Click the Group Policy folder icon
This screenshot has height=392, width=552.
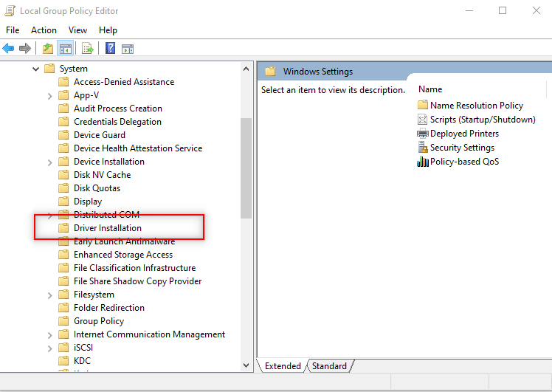click(x=63, y=321)
